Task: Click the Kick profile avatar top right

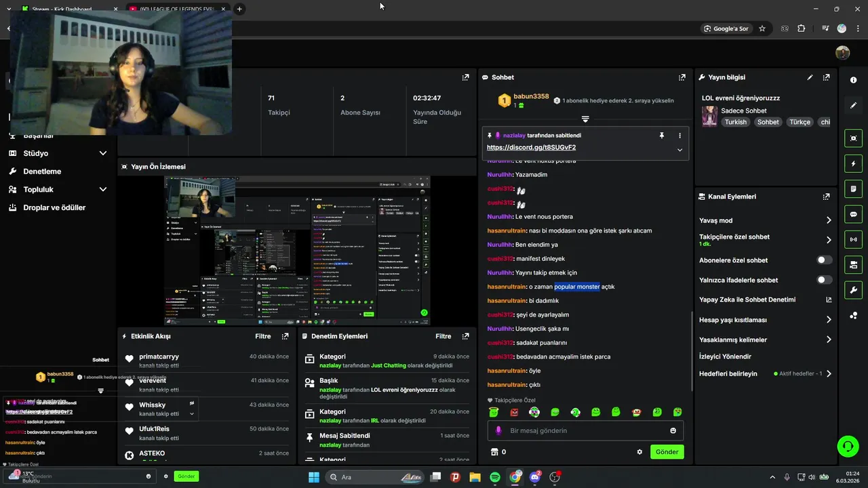Action: [842, 53]
